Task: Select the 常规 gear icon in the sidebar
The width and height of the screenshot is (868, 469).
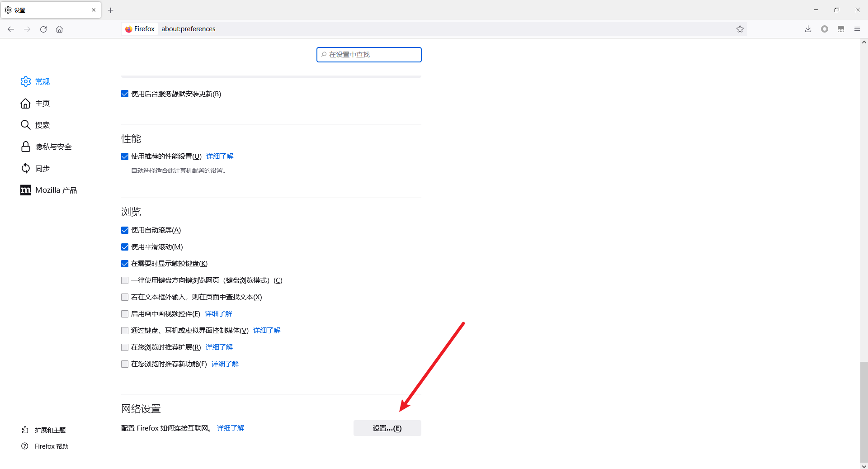Action: pyautogui.click(x=26, y=81)
